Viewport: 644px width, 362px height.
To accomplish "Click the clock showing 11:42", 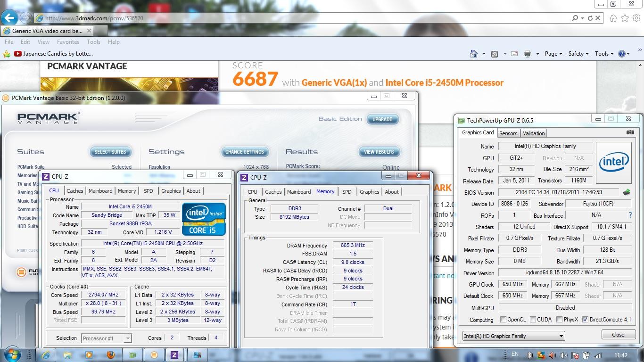I will point(621,355).
